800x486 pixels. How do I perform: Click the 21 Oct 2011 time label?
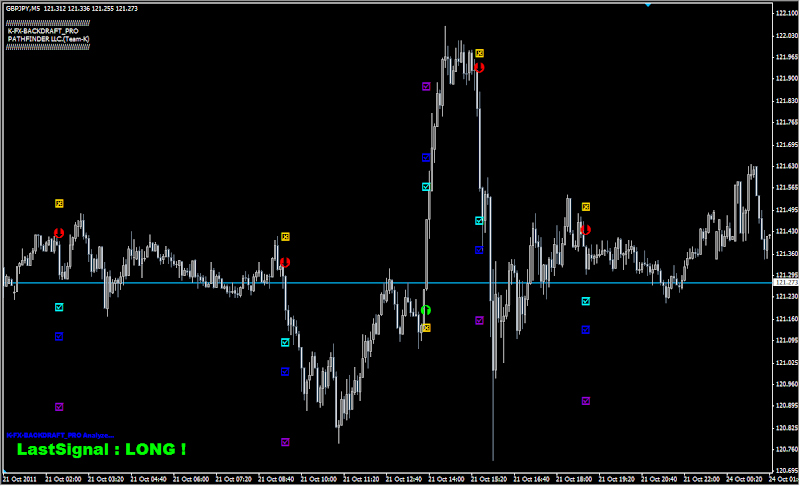[x=19, y=479]
